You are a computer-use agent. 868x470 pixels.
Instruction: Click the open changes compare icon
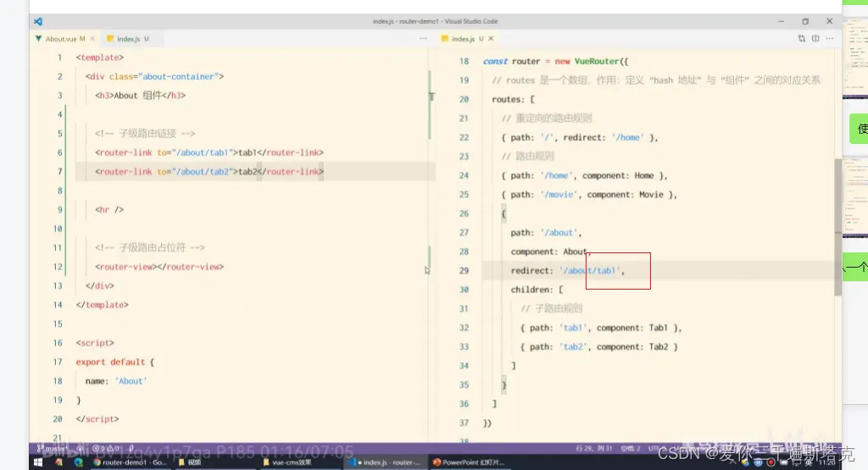click(802, 39)
